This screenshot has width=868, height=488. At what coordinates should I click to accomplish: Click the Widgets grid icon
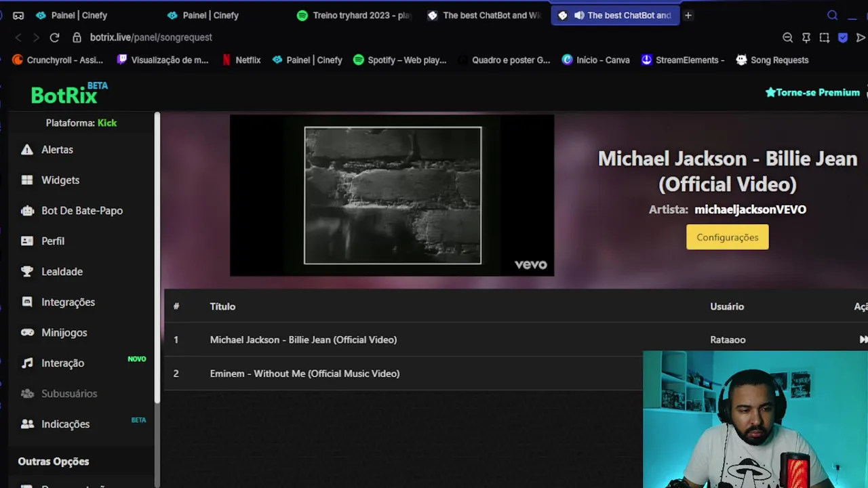point(27,180)
